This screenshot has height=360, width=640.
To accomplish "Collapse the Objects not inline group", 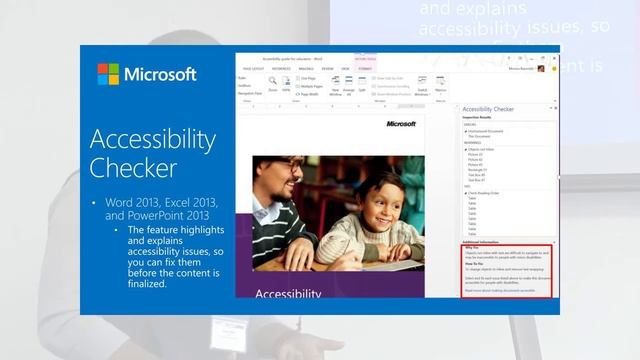I will [x=466, y=149].
